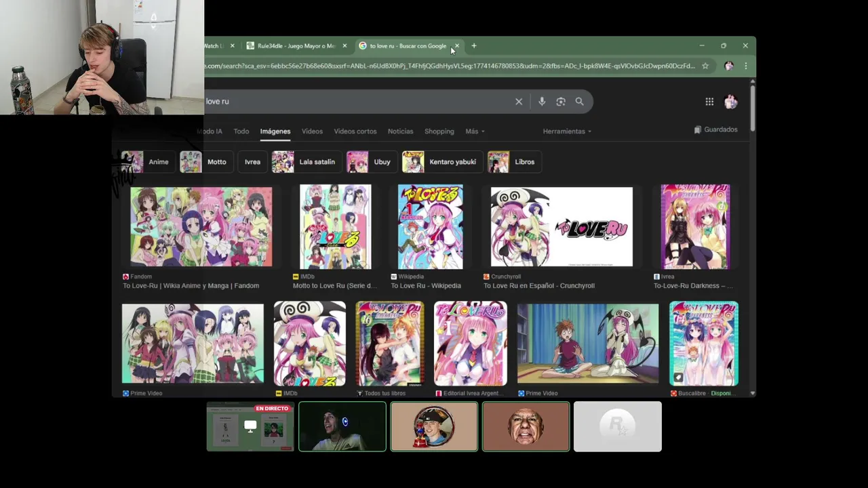The image size is (868, 488).
Task: Open the Todos tus libros thumbnail
Action: coord(390,344)
